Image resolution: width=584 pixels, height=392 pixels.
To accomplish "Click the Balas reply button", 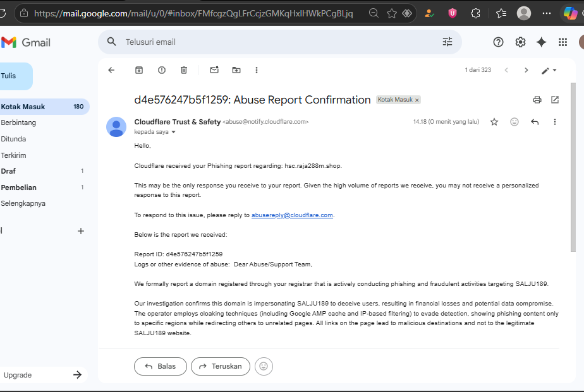I will tap(161, 366).
